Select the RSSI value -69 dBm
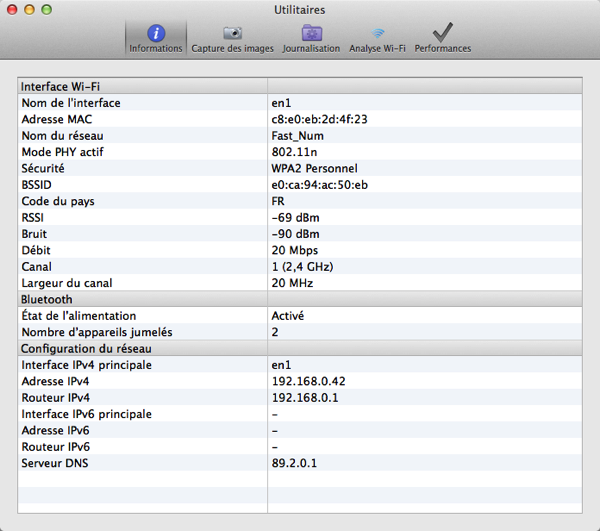Image resolution: width=600 pixels, height=531 pixels. tap(296, 217)
